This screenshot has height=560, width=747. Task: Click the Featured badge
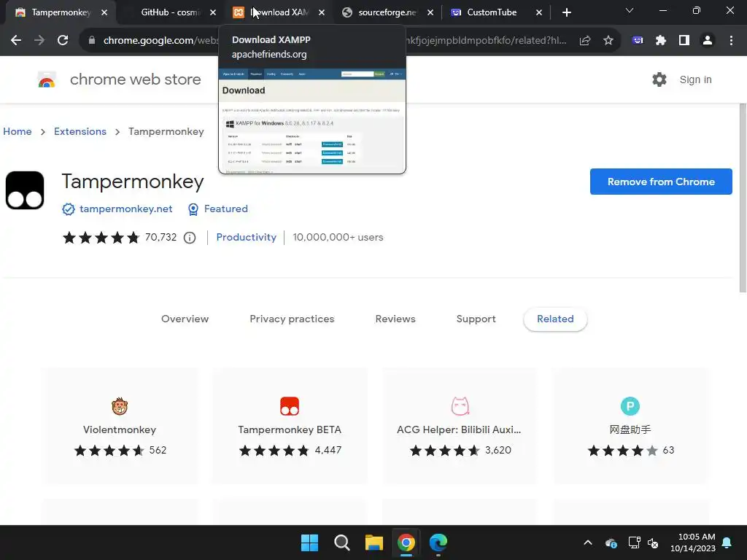(x=218, y=209)
